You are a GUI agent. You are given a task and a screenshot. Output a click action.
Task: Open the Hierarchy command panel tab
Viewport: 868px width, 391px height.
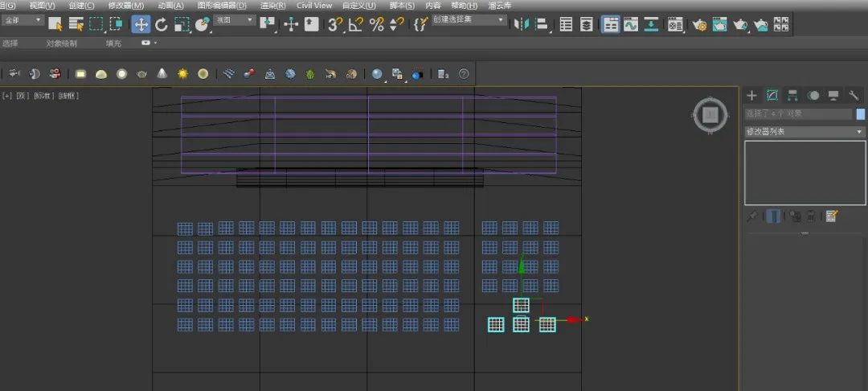pyautogui.click(x=792, y=95)
